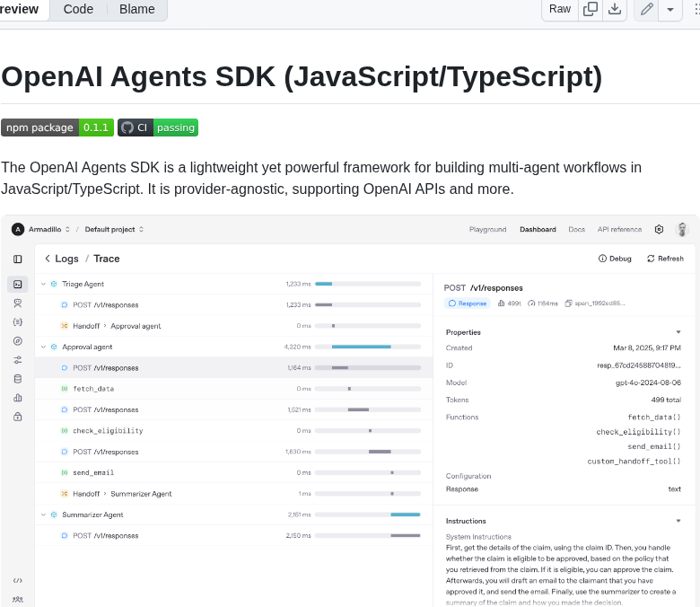Select the fetch_data trace row
The image size is (700, 607).
pos(233,389)
